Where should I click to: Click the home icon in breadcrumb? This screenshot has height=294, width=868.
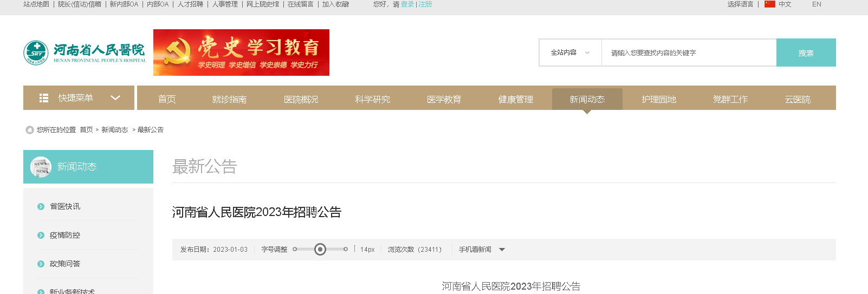click(30, 130)
